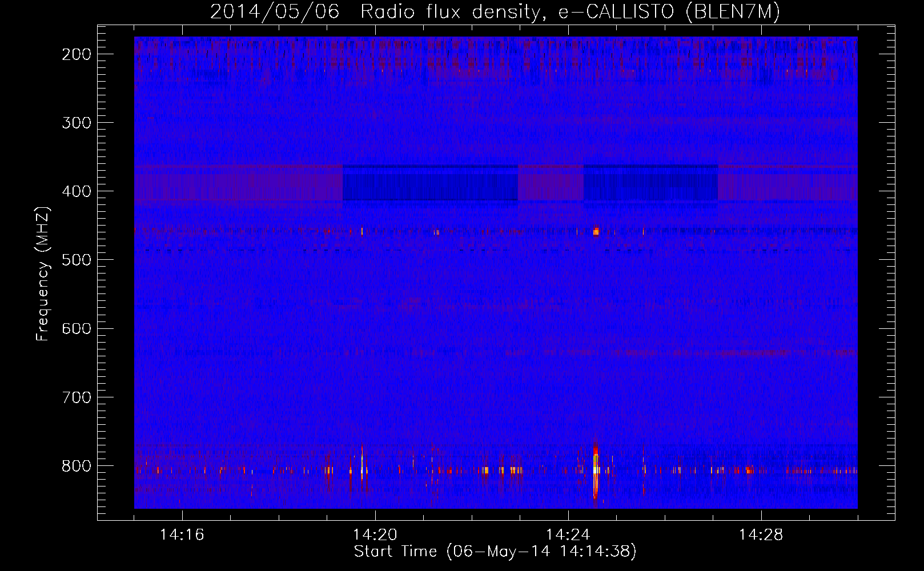Click the 500 frequency tick label
The width and height of the screenshot is (924, 571).
[77, 260]
